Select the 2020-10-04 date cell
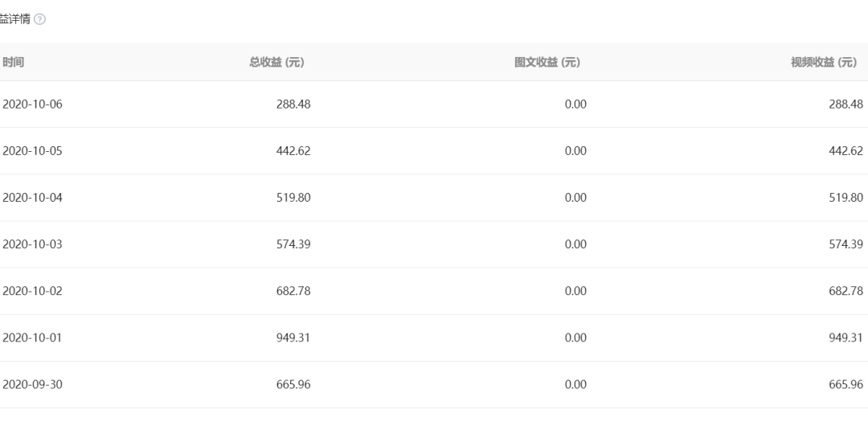The image size is (868, 434). 32,198
